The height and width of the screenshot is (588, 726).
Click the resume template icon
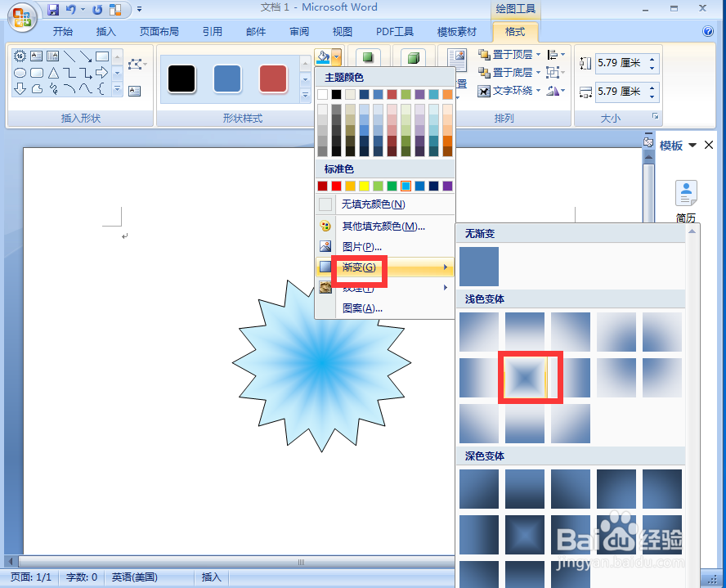point(686,193)
